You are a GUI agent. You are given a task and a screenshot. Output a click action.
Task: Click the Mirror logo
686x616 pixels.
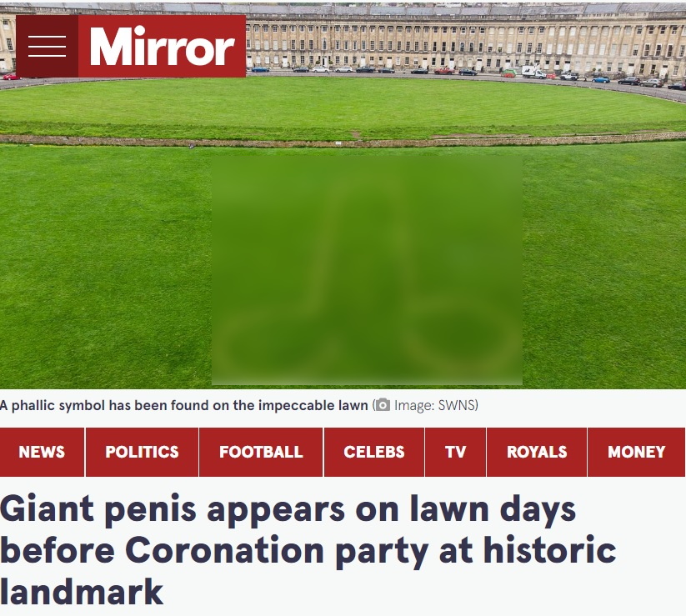coord(162,46)
